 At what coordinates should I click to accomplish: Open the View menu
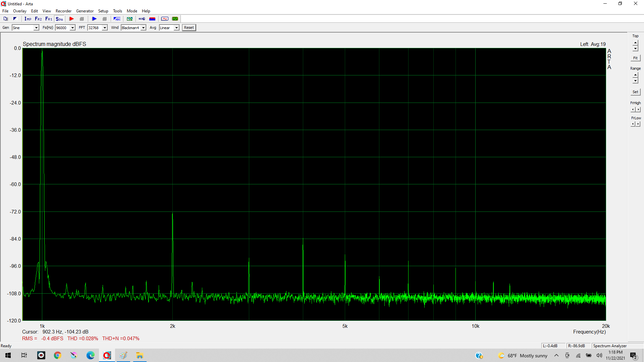pos(47,11)
